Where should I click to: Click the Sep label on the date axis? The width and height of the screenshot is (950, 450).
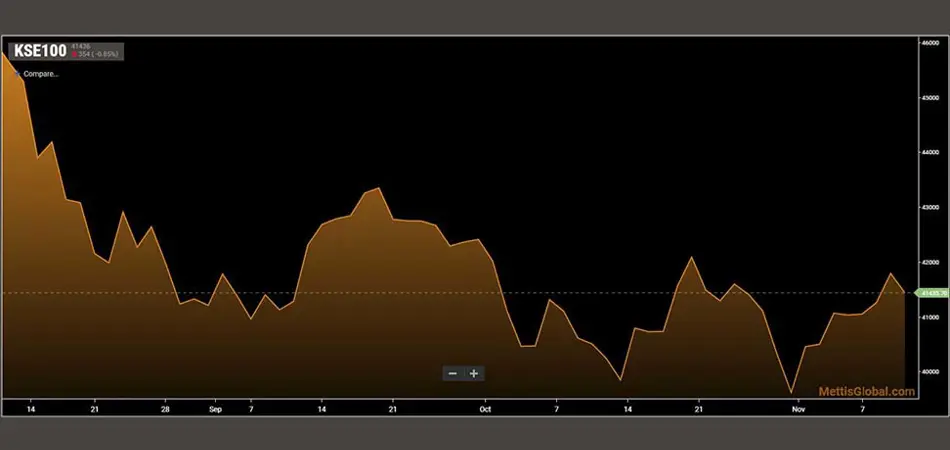(216, 408)
